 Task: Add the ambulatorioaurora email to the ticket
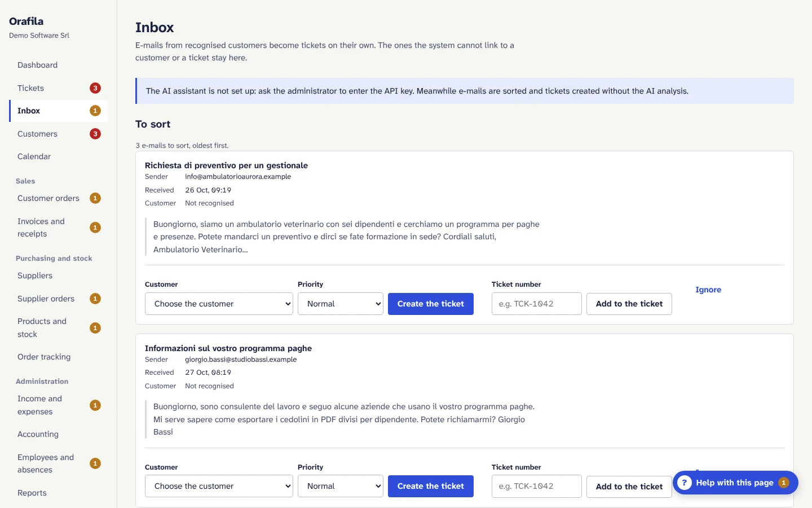(629, 304)
